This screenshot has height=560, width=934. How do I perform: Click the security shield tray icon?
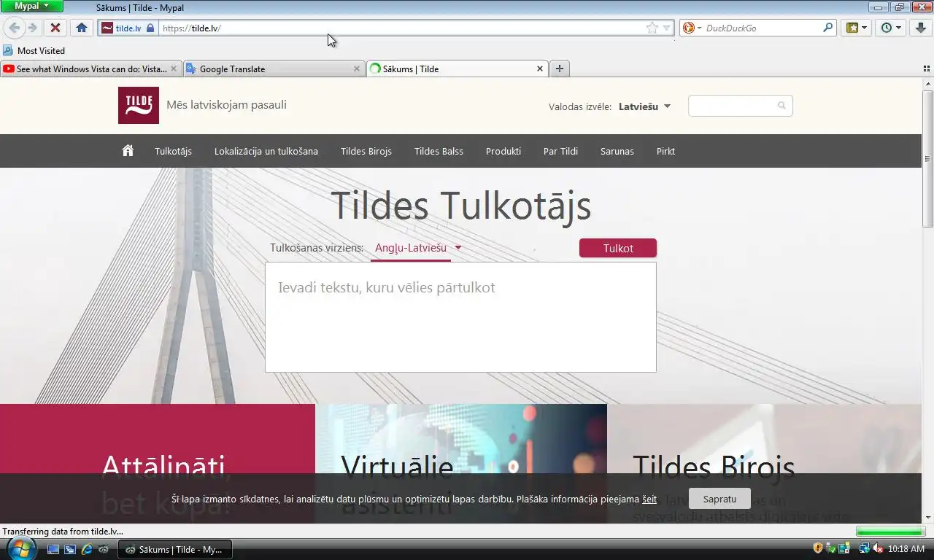pos(818,548)
